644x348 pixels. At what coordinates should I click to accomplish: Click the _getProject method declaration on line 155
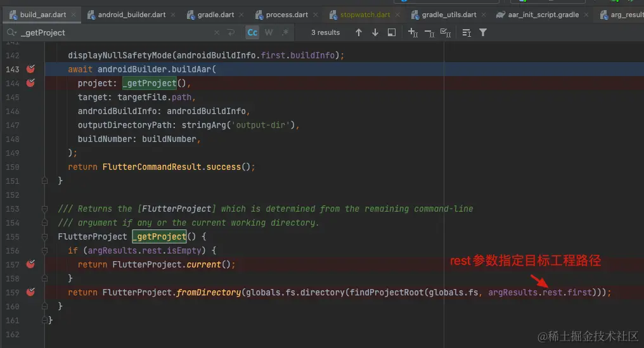point(159,236)
